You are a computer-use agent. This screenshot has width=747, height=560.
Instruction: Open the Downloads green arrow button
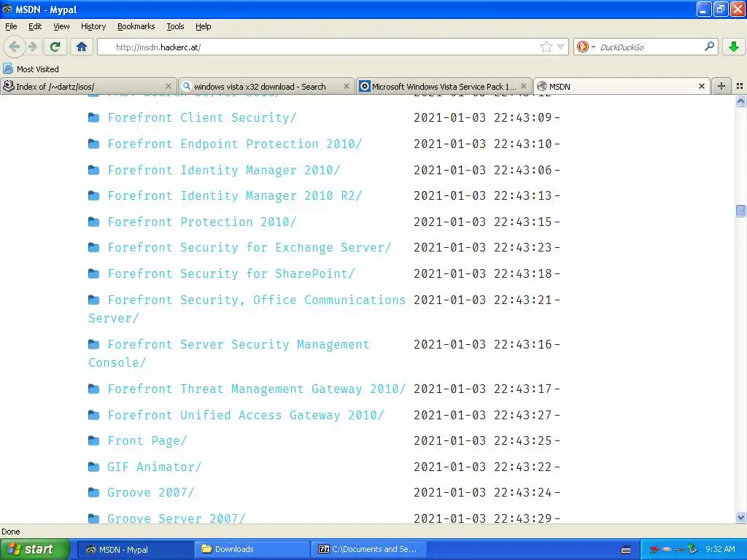[734, 47]
